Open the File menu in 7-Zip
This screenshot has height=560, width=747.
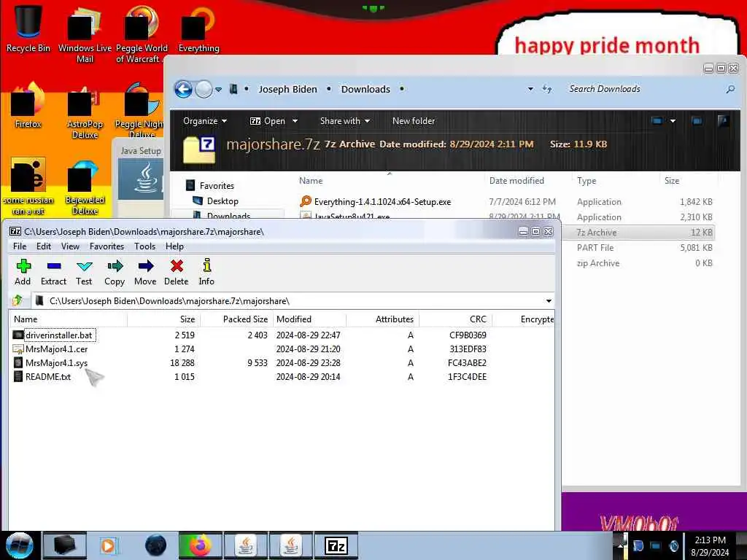tap(20, 246)
